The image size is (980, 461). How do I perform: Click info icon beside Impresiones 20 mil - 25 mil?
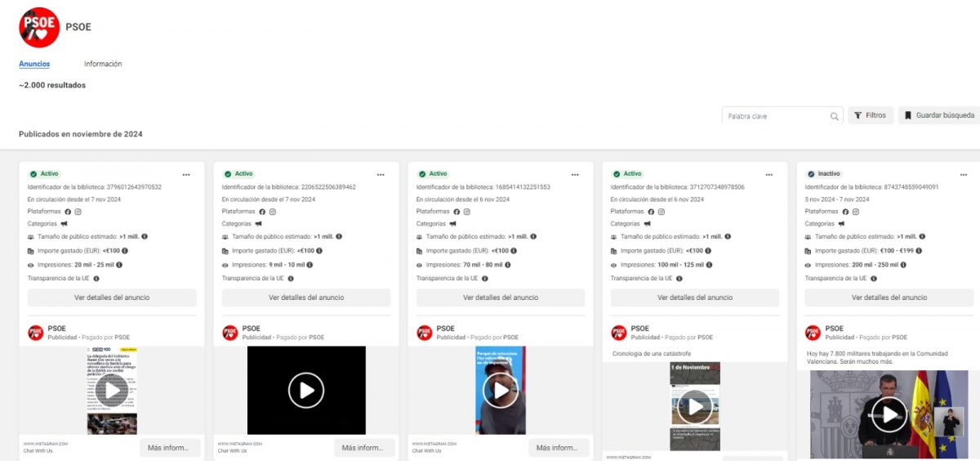click(119, 265)
